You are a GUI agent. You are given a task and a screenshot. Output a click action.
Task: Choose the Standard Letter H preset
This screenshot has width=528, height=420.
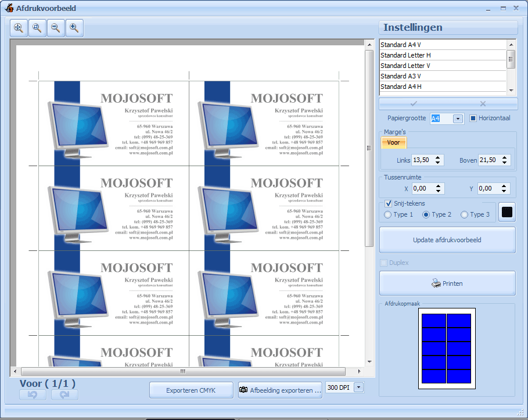(443, 55)
